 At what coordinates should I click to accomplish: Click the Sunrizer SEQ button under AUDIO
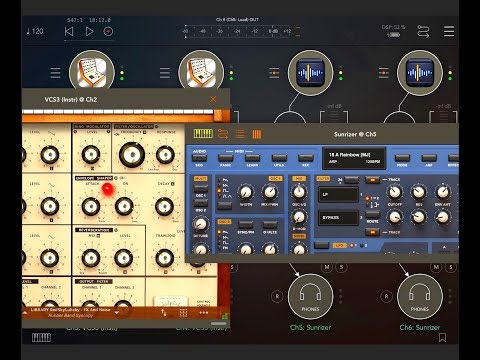coord(199,158)
